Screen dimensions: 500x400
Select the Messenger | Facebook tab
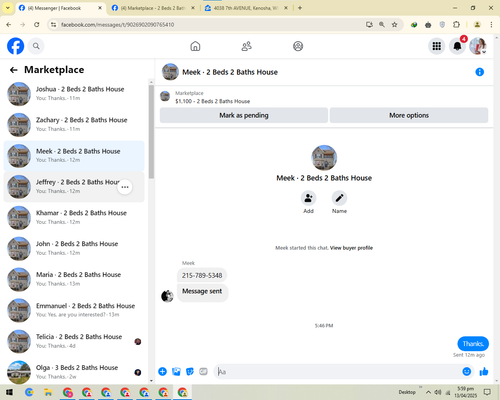pyautogui.click(x=60, y=8)
